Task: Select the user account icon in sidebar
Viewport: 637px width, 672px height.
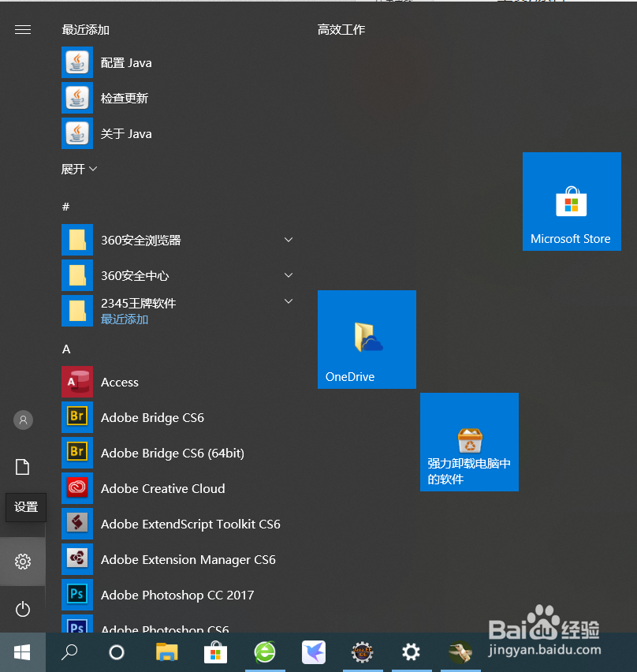Action: click(x=23, y=420)
